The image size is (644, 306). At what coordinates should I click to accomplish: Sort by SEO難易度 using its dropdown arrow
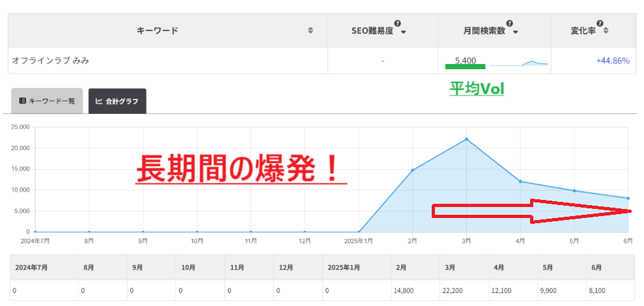(x=403, y=32)
